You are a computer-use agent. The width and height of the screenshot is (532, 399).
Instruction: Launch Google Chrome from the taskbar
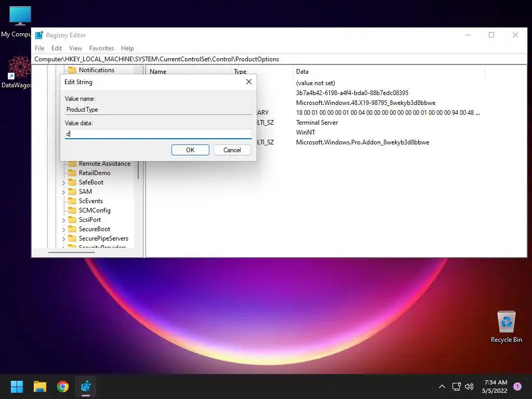(x=63, y=387)
